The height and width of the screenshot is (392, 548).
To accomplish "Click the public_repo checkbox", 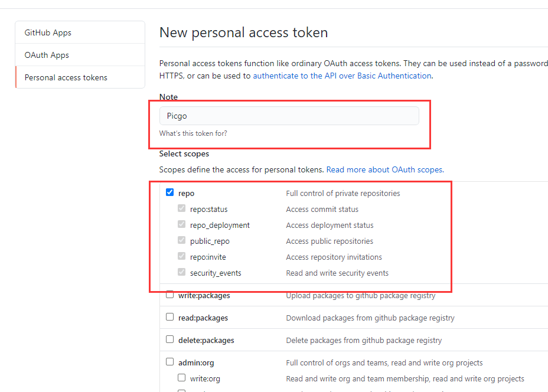I will click(182, 240).
